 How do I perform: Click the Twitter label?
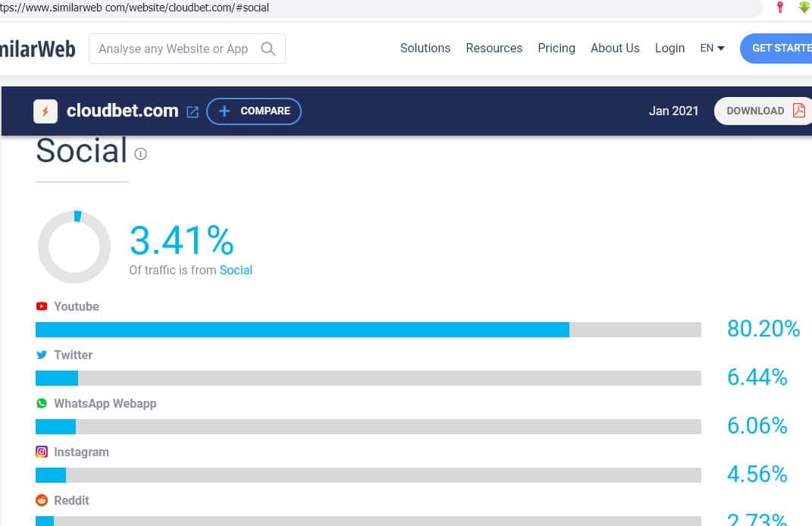pyautogui.click(x=73, y=355)
